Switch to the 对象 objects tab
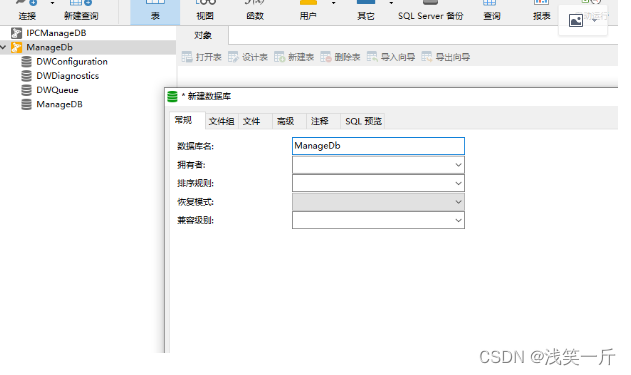Viewport: 631px width, 375px height. (203, 35)
